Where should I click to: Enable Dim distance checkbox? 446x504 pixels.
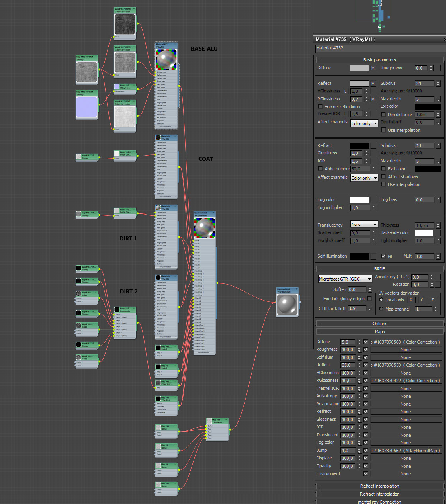pos(384,115)
